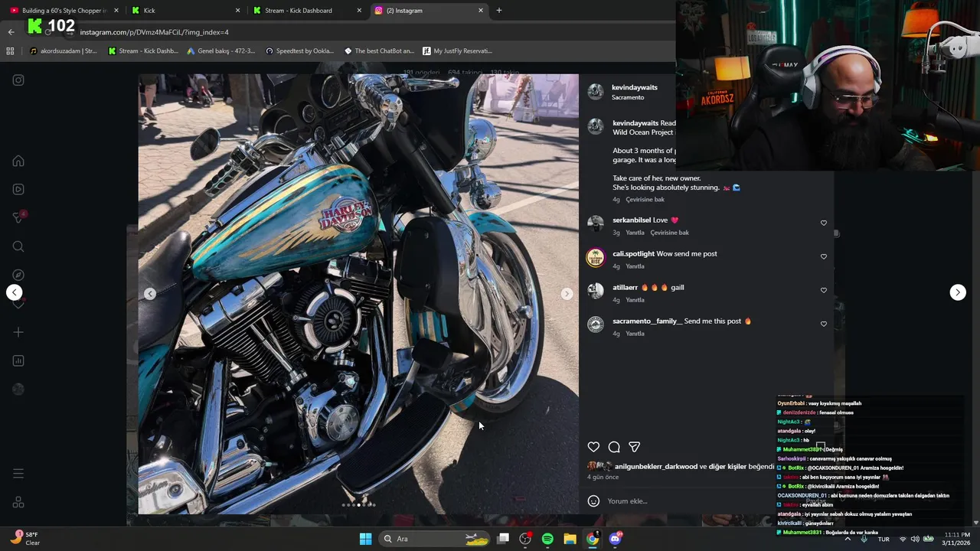Go to the next post with white arrow

[958, 292]
